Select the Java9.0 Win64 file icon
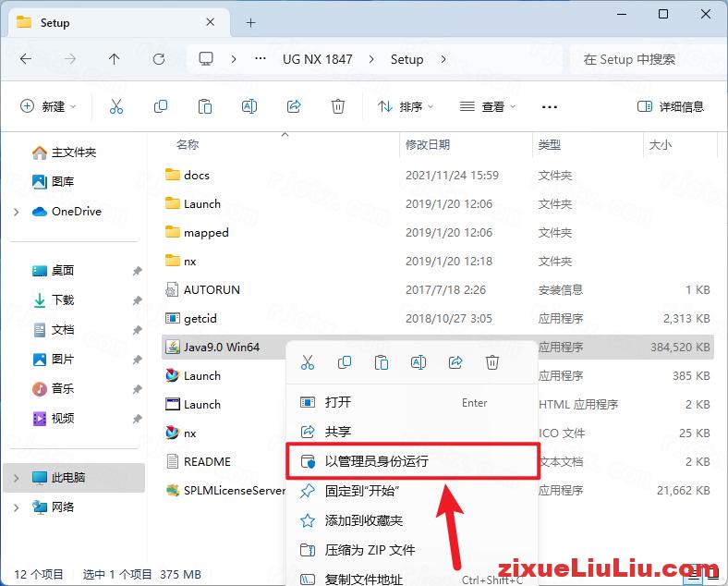Viewport: 728px width, 586px height. pos(173,347)
